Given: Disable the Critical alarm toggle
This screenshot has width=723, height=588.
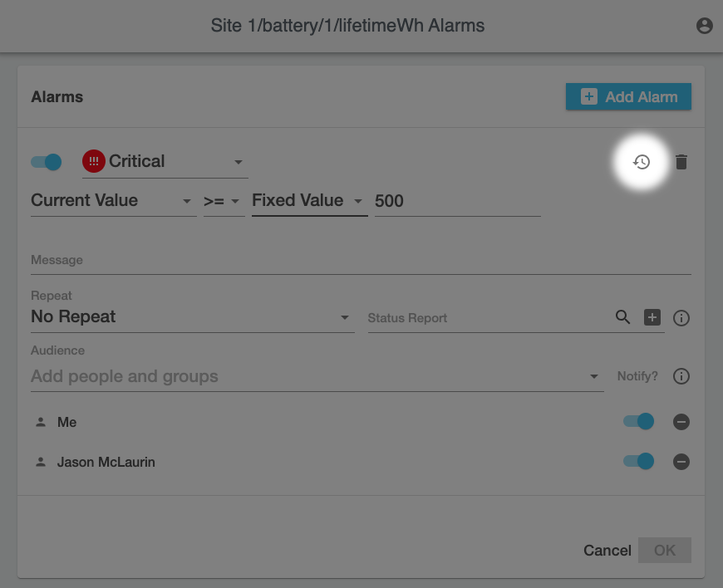Looking at the screenshot, I should [x=47, y=162].
